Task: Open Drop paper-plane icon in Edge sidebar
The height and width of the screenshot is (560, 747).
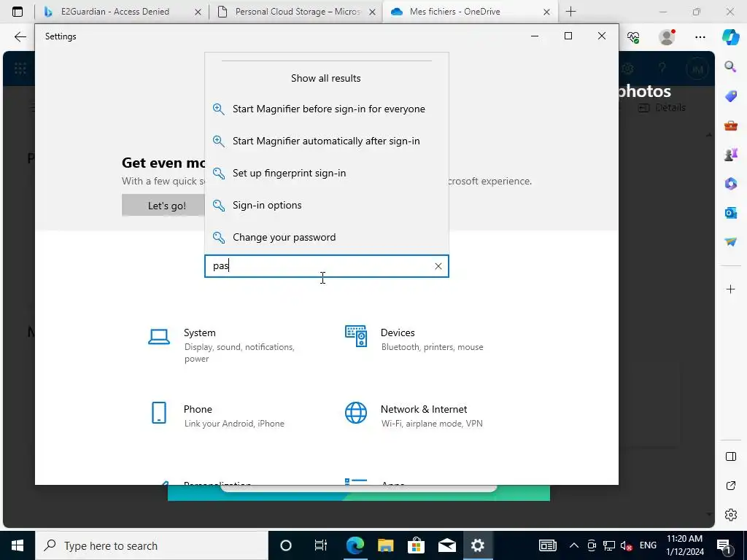Action: pos(730,242)
